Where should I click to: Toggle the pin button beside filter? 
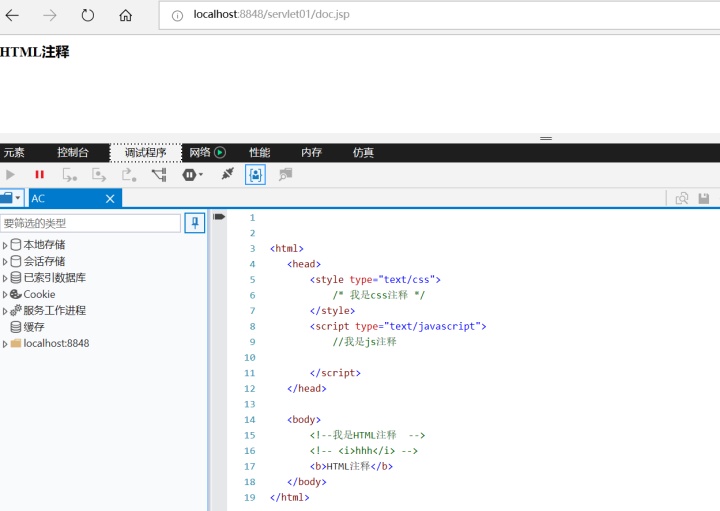point(195,223)
